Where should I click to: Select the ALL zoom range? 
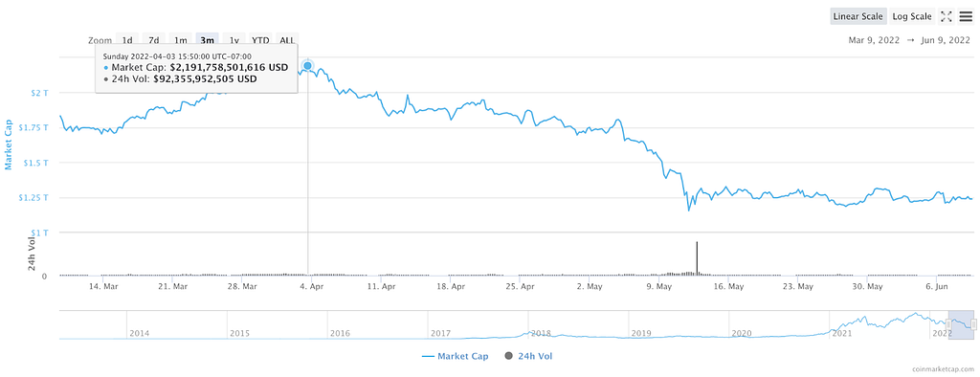coord(287,40)
